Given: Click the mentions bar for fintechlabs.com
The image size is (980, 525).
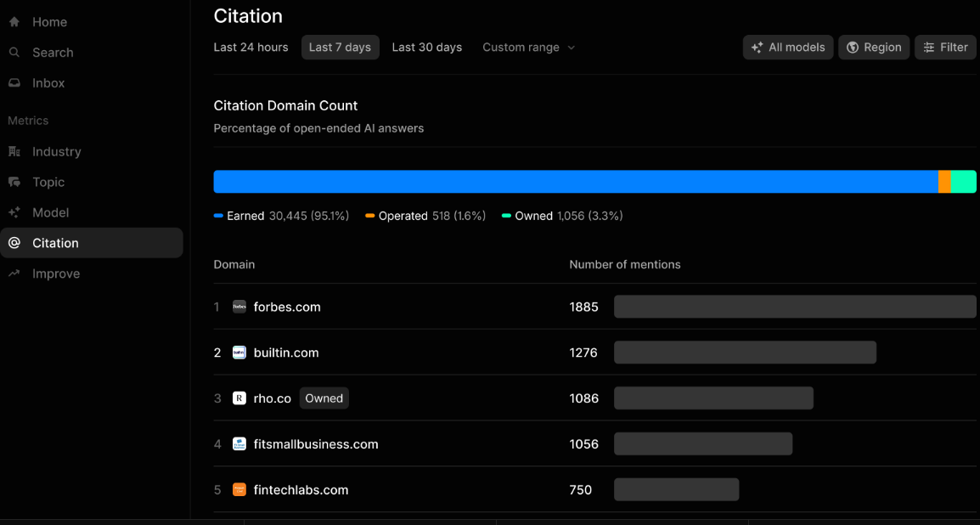Looking at the screenshot, I should (x=677, y=489).
